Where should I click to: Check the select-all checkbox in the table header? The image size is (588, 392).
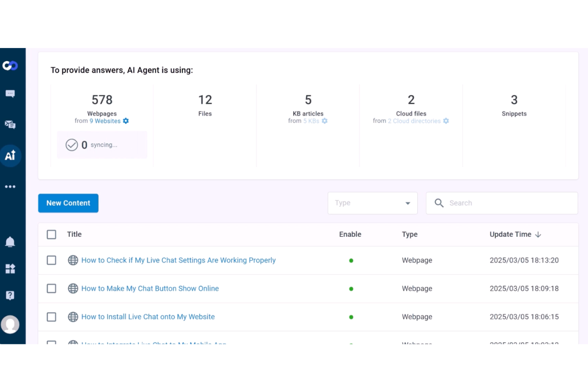tap(51, 234)
